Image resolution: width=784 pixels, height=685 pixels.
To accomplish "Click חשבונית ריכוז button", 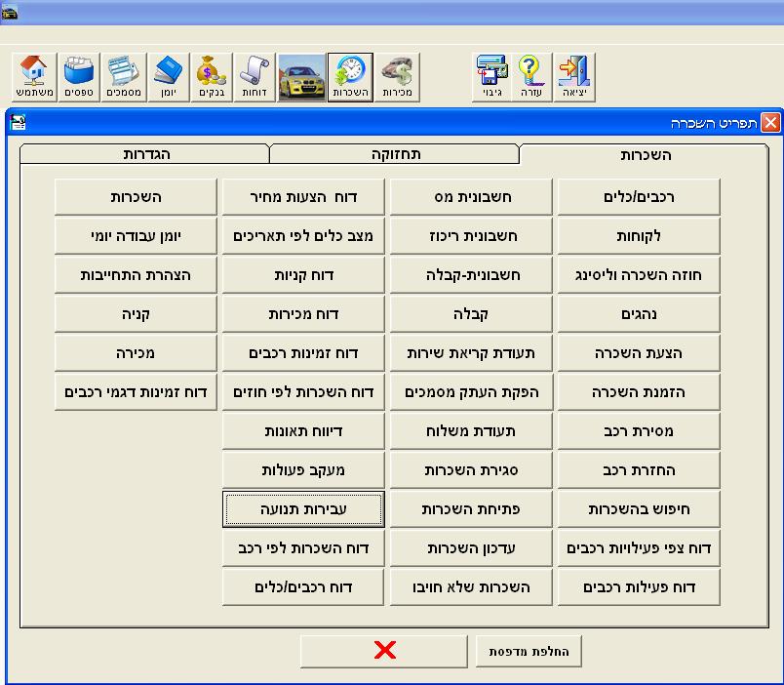I will [x=471, y=236].
